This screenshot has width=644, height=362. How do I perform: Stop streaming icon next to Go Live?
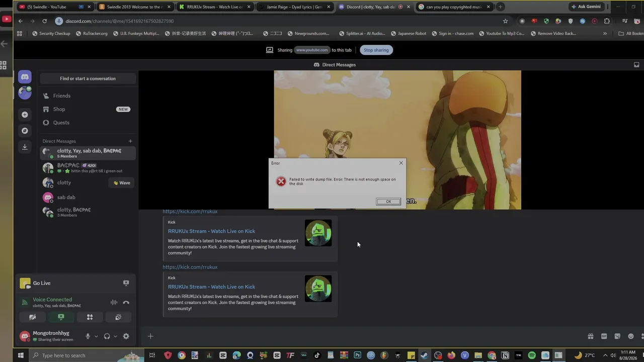coord(126,283)
